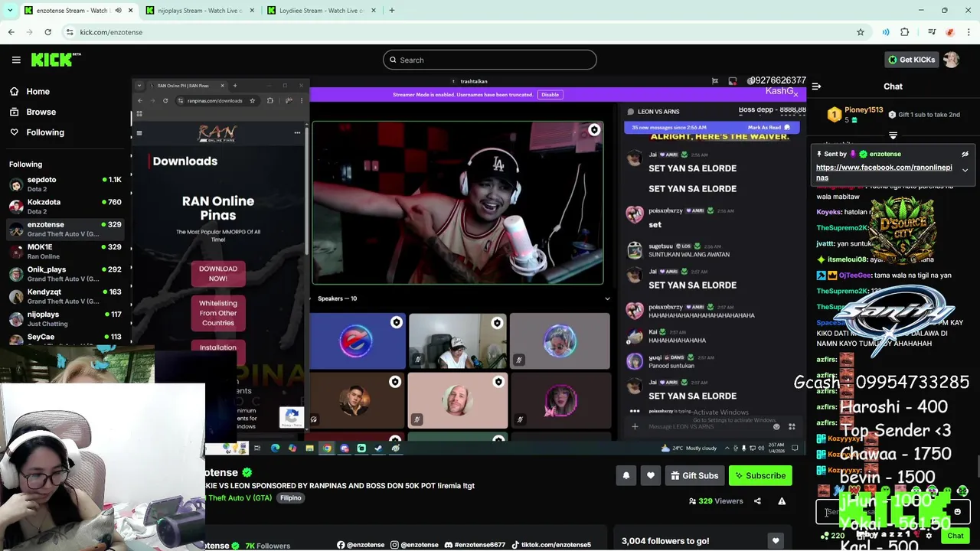Open emoji picker in chat input
Screen dimensions: 980x551
[957, 512]
